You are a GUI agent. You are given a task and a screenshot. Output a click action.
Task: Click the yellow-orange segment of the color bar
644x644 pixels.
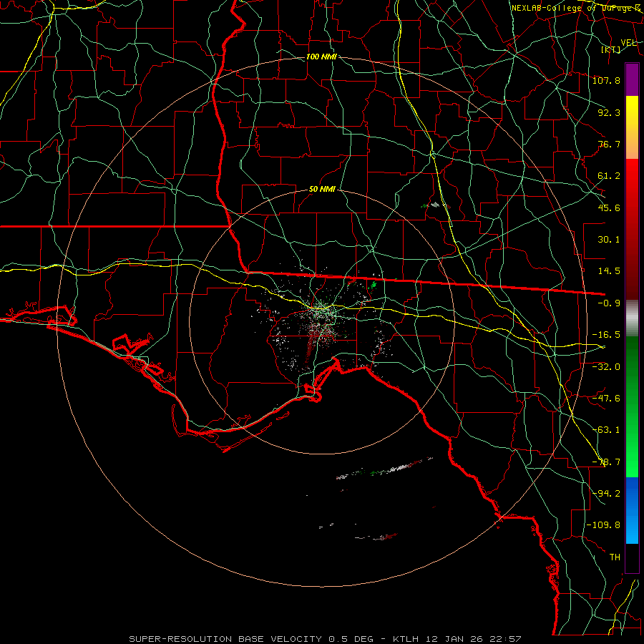point(632,127)
